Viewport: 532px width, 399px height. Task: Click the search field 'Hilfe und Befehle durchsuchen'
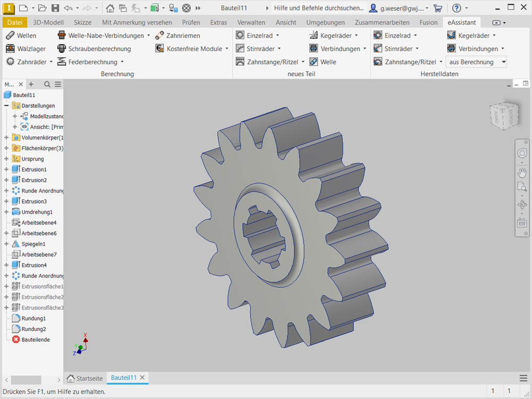(x=319, y=8)
